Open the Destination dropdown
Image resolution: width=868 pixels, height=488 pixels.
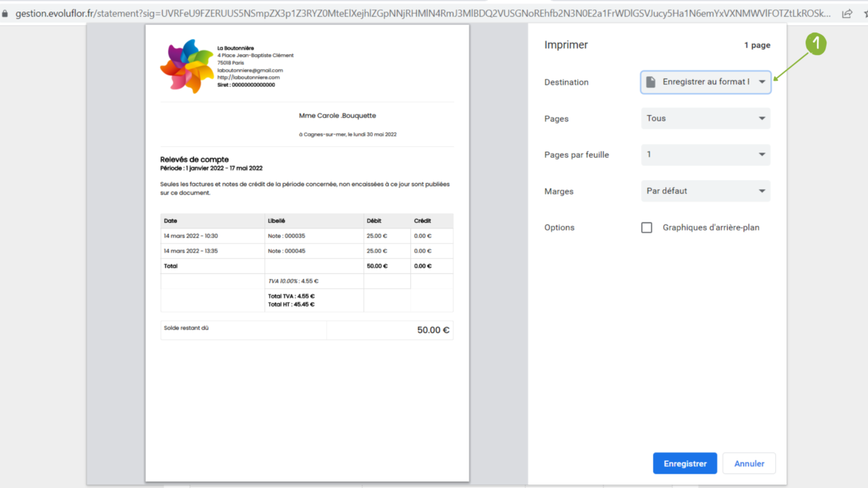[705, 81]
